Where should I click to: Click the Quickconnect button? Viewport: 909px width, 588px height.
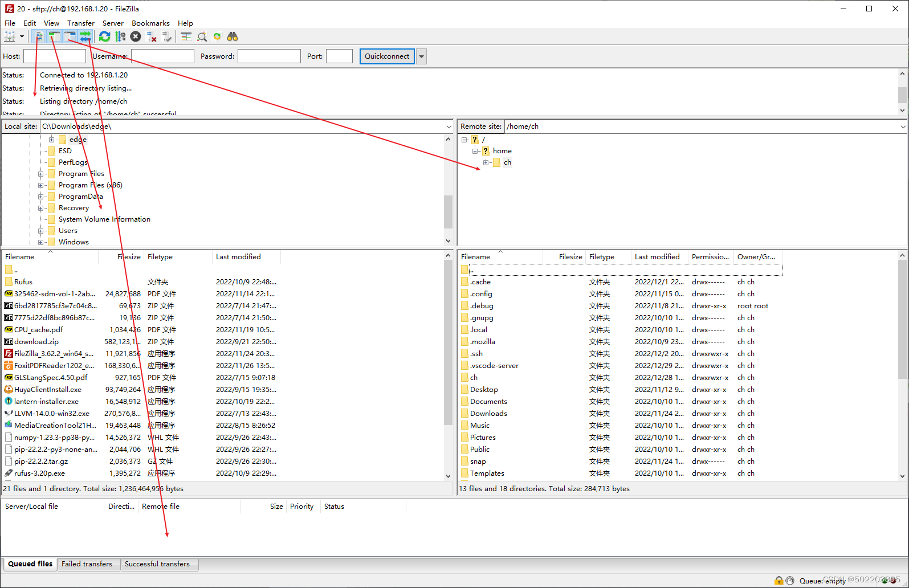click(x=387, y=56)
